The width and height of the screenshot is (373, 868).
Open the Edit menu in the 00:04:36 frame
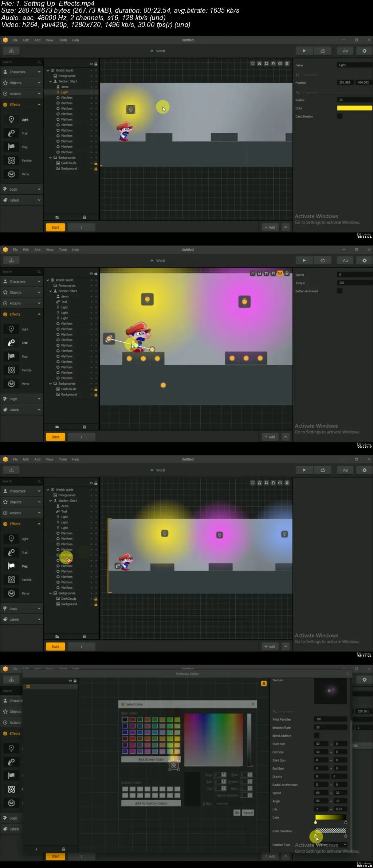pyautogui.click(x=26, y=40)
